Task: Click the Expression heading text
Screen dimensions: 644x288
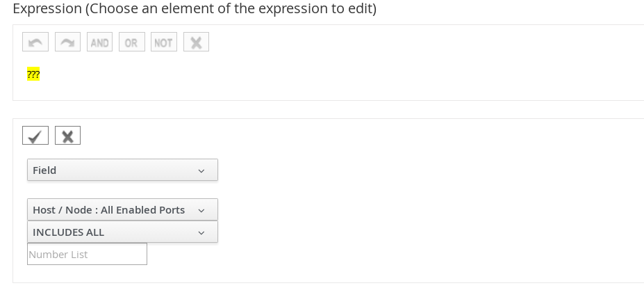Action: (195, 9)
